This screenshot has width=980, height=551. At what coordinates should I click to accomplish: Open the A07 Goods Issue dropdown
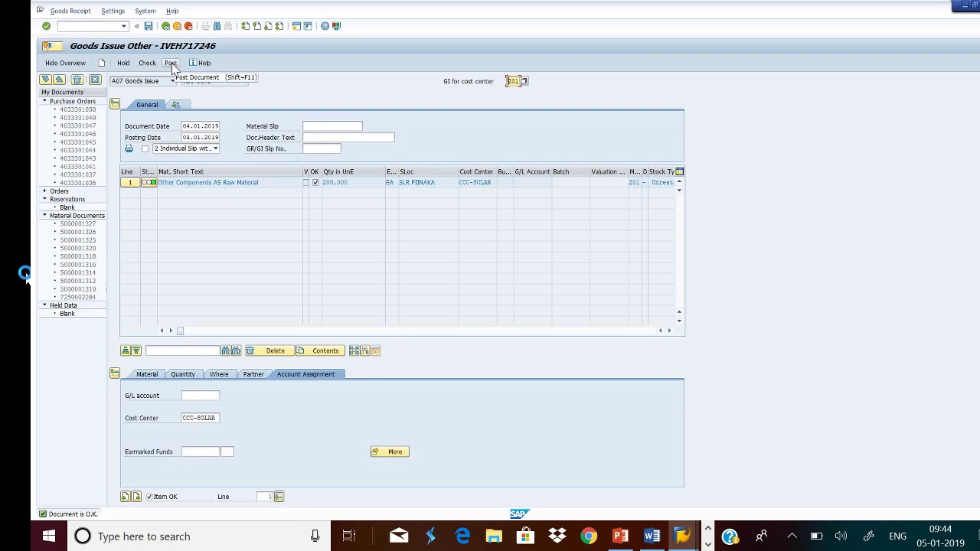click(172, 81)
